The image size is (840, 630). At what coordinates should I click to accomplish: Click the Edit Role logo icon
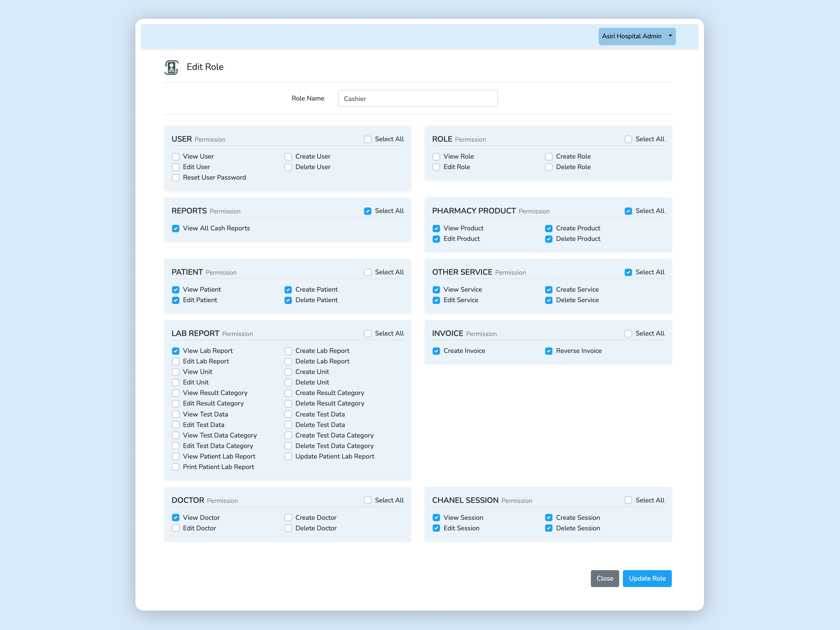[172, 67]
